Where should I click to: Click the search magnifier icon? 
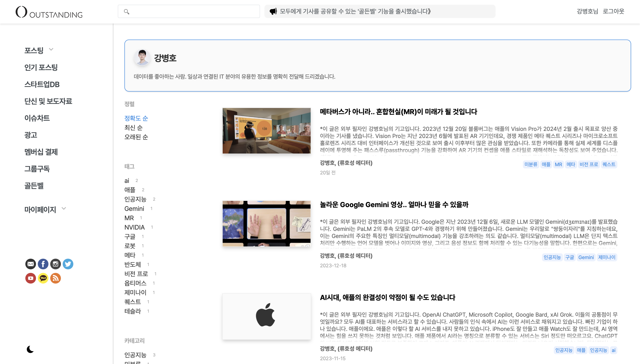click(x=126, y=12)
